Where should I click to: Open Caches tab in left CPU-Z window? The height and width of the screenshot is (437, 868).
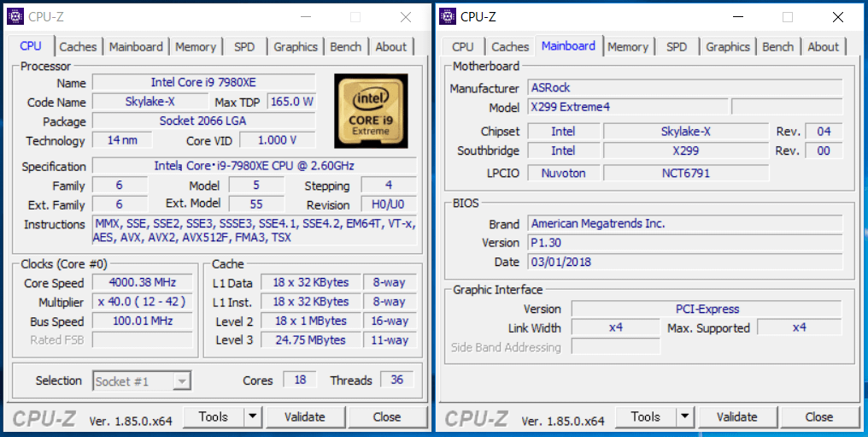78,47
